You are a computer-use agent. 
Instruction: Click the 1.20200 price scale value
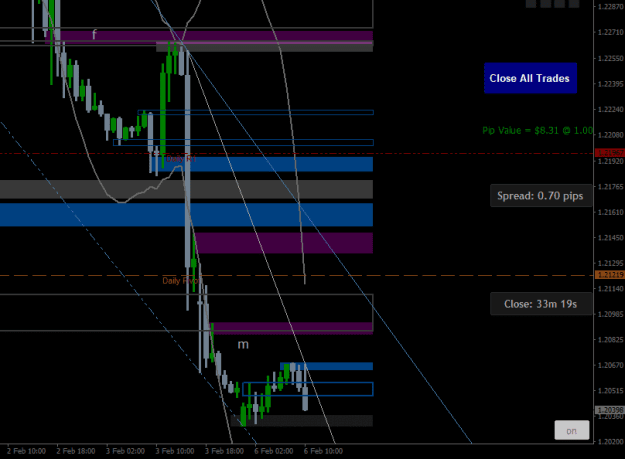(611, 442)
